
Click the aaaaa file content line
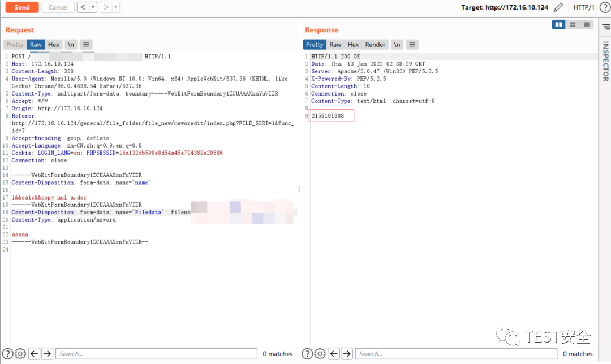coord(20,235)
